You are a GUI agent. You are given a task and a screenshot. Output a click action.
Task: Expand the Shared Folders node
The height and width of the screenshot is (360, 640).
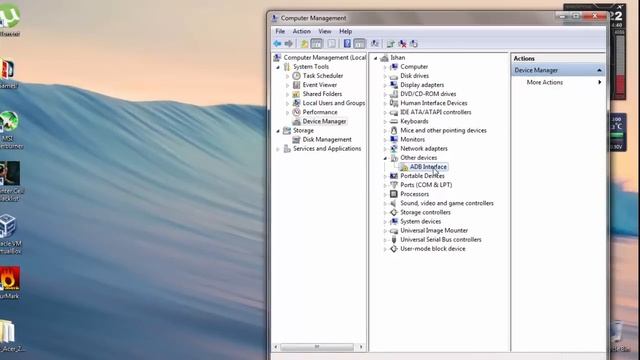click(288, 94)
